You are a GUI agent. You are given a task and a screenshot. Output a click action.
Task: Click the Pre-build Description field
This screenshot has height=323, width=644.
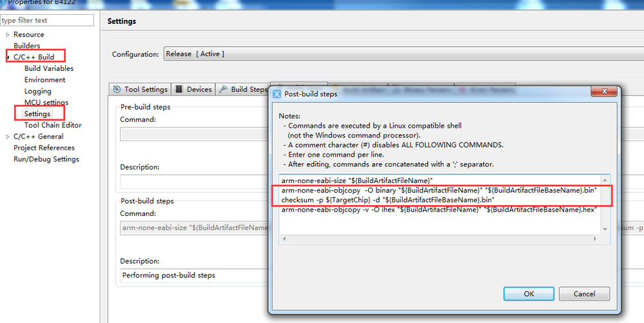[194, 182]
